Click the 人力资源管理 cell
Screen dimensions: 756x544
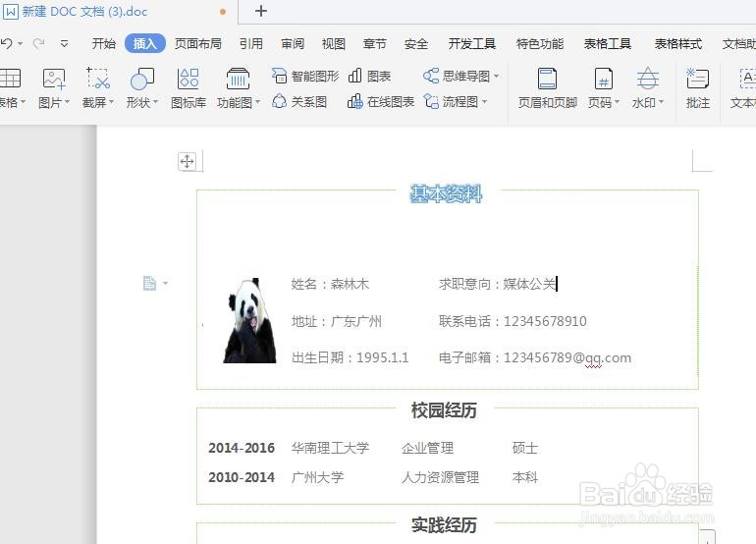tap(440, 477)
